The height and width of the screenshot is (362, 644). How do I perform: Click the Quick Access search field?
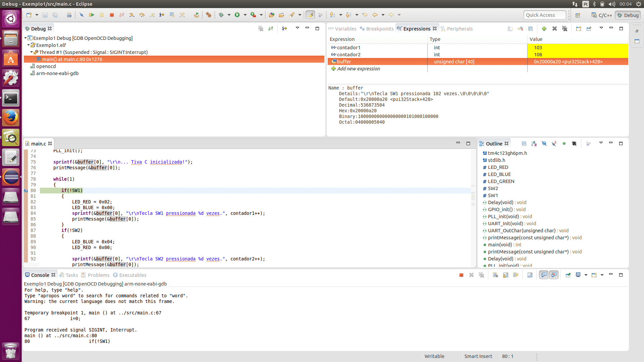[544, 15]
